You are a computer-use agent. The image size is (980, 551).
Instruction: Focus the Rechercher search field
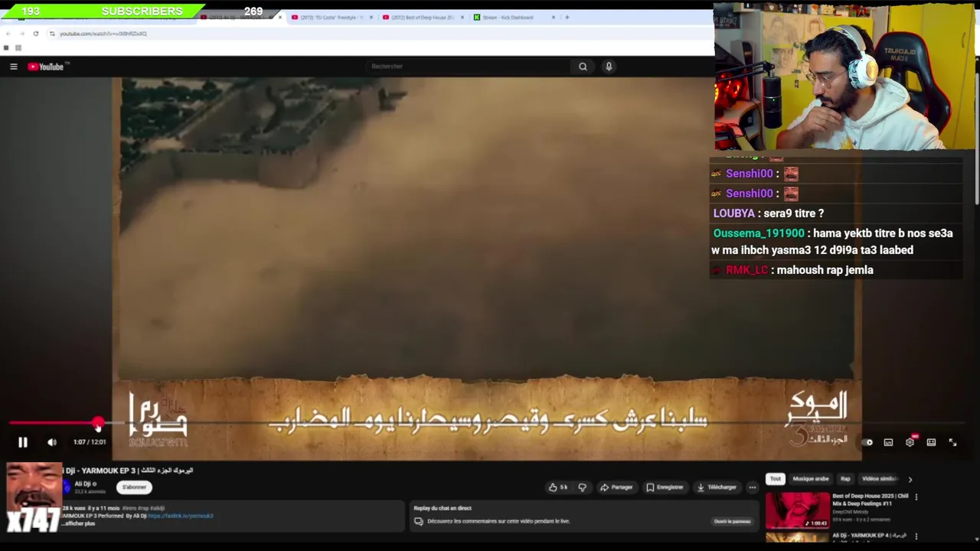(469, 67)
